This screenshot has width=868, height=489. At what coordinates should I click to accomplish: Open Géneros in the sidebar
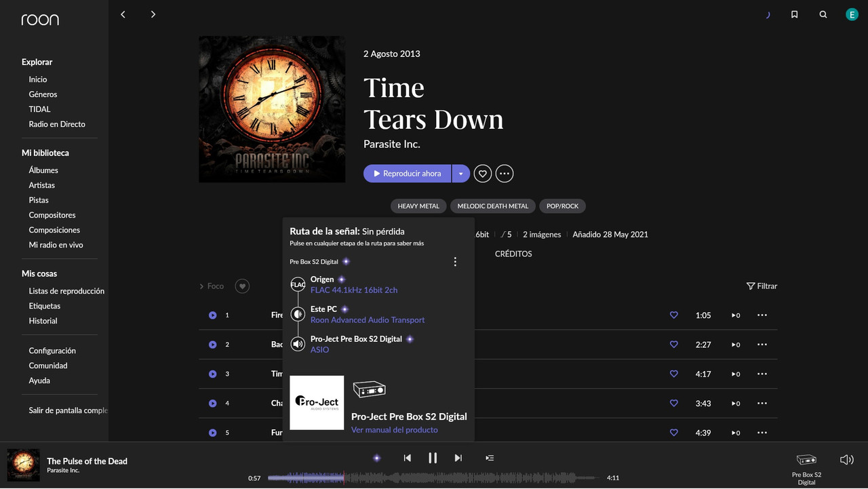pyautogui.click(x=43, y=94)
